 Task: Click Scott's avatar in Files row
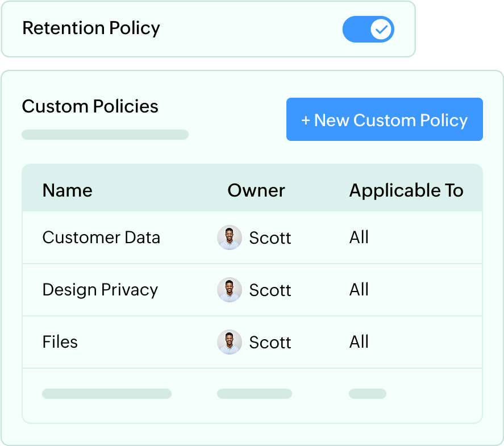(x=230, y=342)
